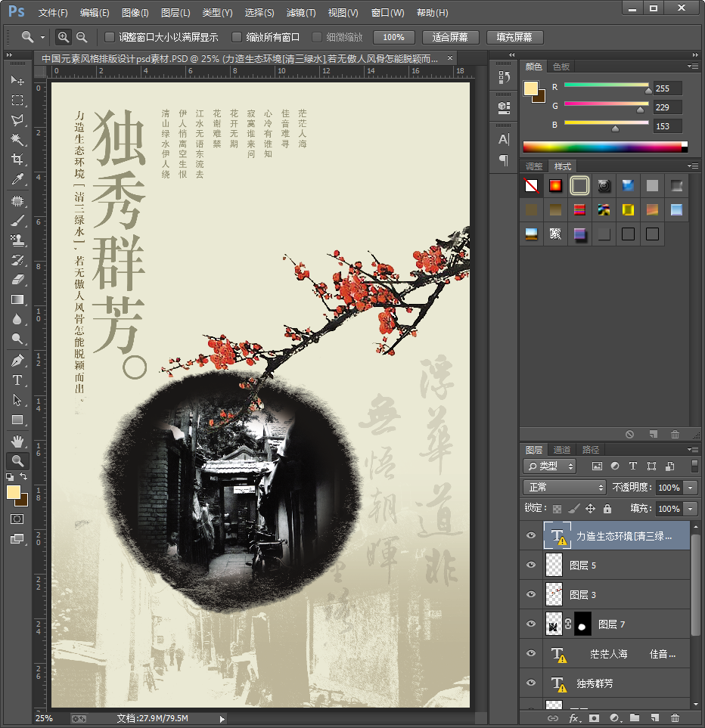Open the Paragraph panel icon
This screenshot has height=728, width=705.
(504, 160)
